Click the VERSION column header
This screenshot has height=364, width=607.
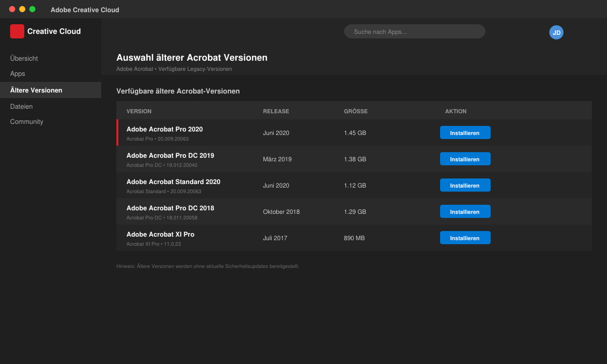pyautogui.click(x=139, y=111)
